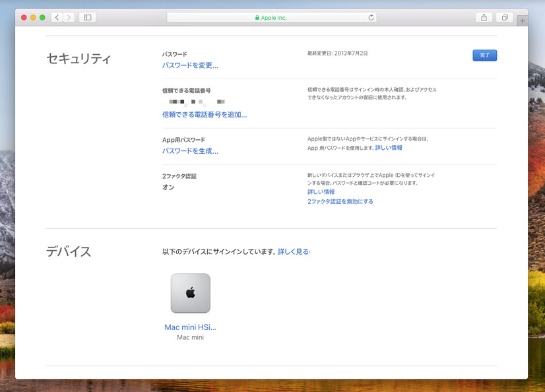Click パスワードを生成... link
Image resolution: width=545 pixels, height=392 pixels.
tap(190, 151)
